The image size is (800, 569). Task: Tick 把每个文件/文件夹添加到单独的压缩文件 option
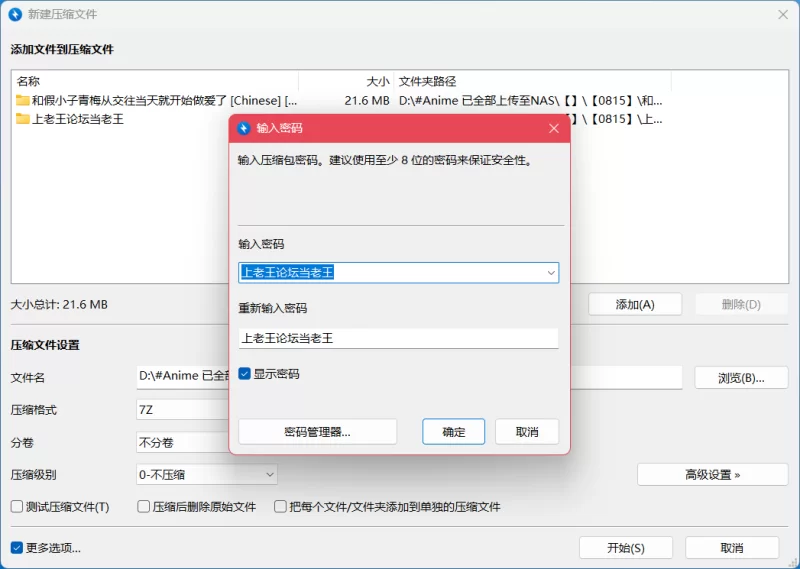pos(280,507)
